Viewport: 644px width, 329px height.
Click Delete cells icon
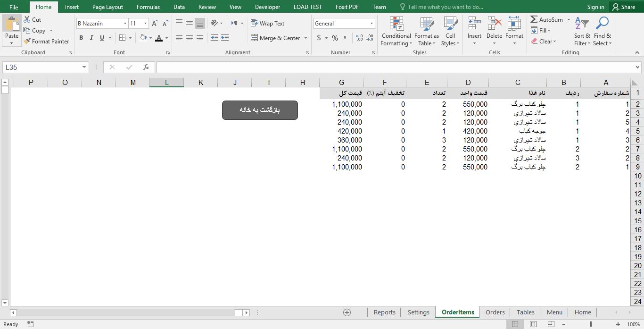point(494,24)
